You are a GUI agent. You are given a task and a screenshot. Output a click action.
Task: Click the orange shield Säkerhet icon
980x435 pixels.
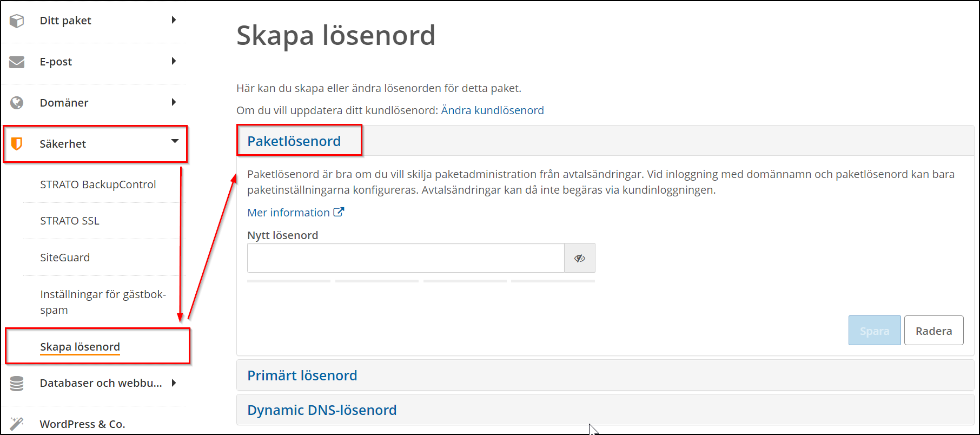point(17,144)
